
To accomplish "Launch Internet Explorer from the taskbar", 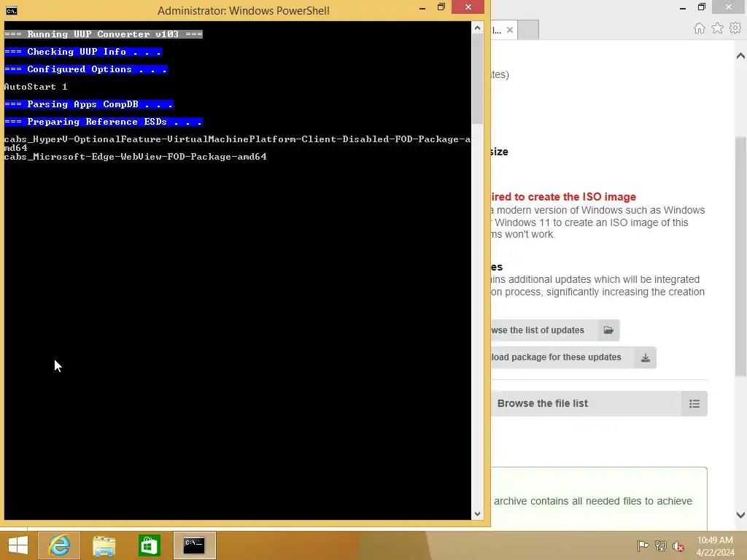I will (59, 545).
